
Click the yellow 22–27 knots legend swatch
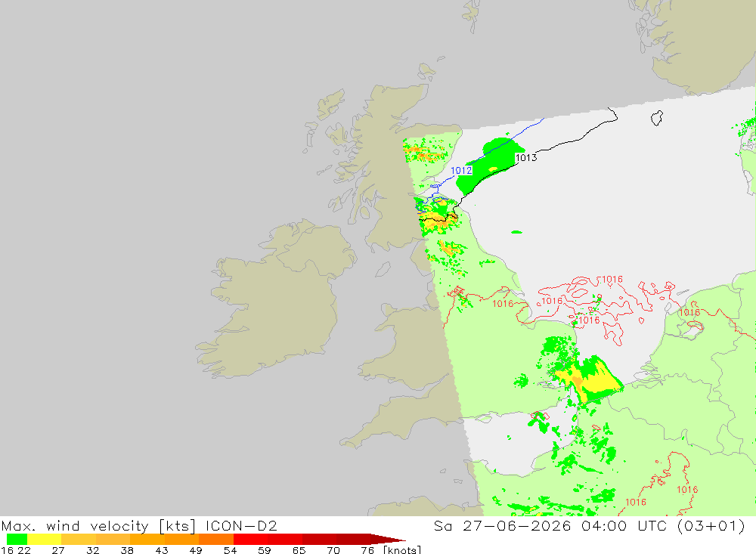coord(45,539)
